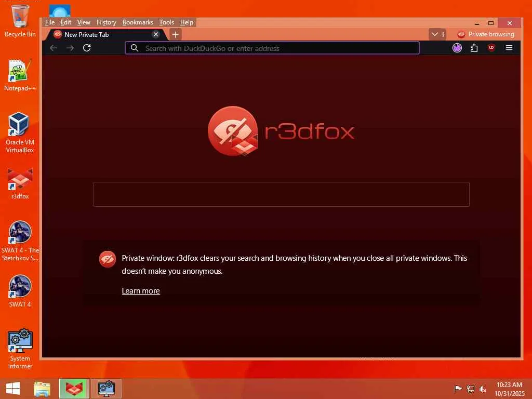Image resolution: width=532 pixels, height=399 pixels.
Task: Click the large page search box
Action: (x=281, y=194)
